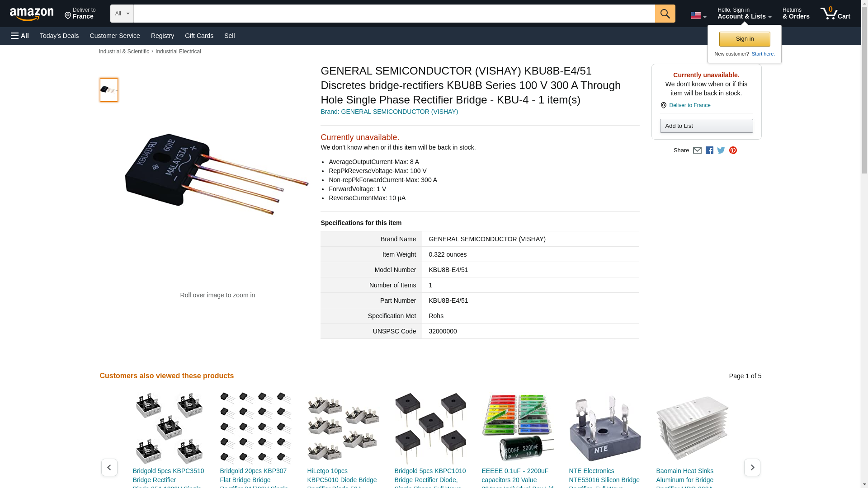Viewport: 868px width, 488px height.
Task: Open the All hamburger menu
Action: click(20, 36)
